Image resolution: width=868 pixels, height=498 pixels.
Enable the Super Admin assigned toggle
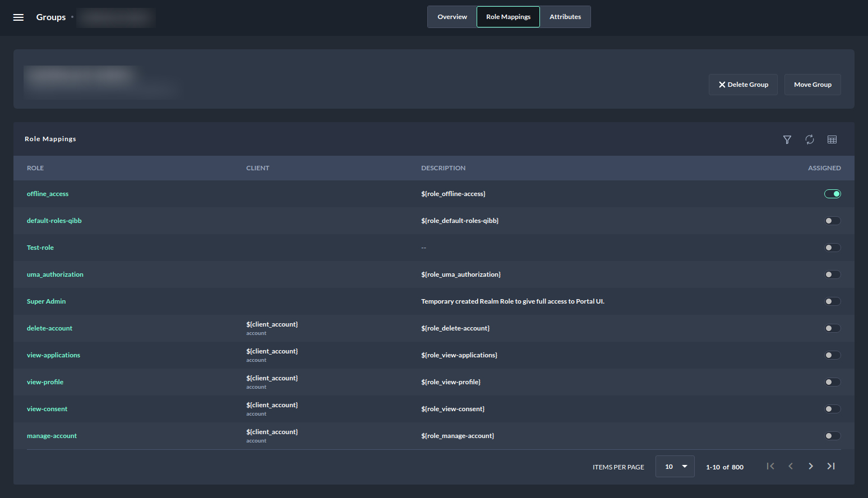832,301
